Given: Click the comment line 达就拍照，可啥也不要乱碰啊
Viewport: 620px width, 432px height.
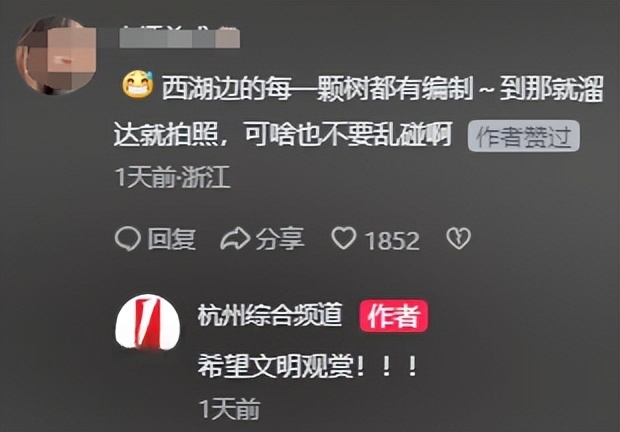Looking at the screenshot, I should coord(283,134).
